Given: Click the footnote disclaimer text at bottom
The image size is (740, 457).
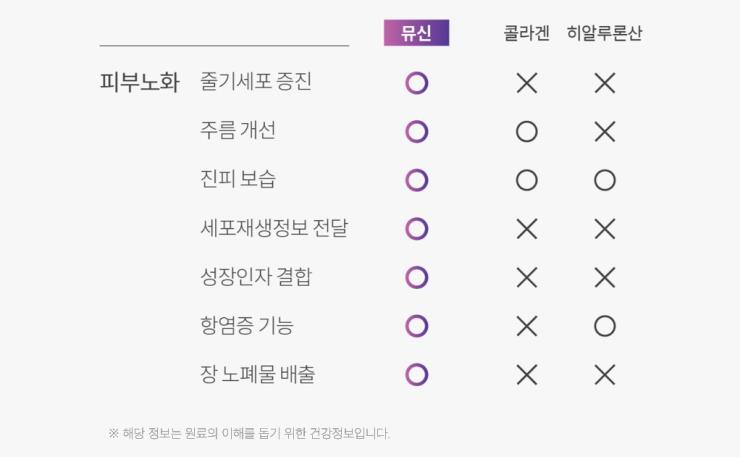Looking at the screenshot, I should coord(249,433).
